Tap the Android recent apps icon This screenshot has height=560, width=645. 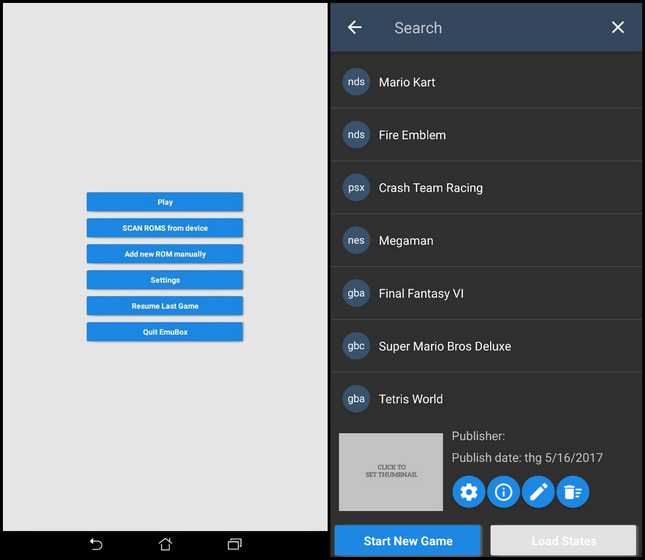coord(234,544)
